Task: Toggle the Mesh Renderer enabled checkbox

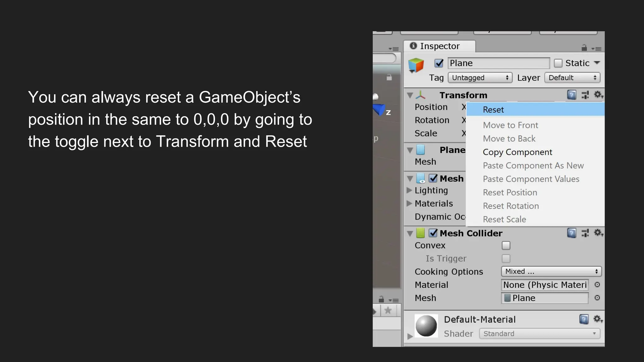Action: [x=433, y=178]
